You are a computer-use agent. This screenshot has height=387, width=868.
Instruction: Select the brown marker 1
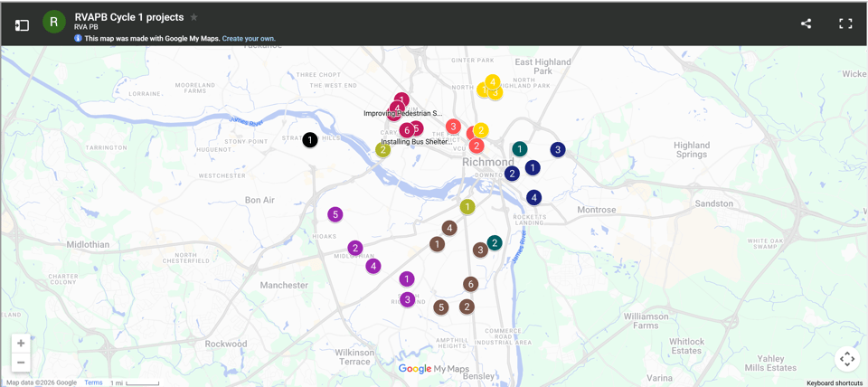click(438, 243)
